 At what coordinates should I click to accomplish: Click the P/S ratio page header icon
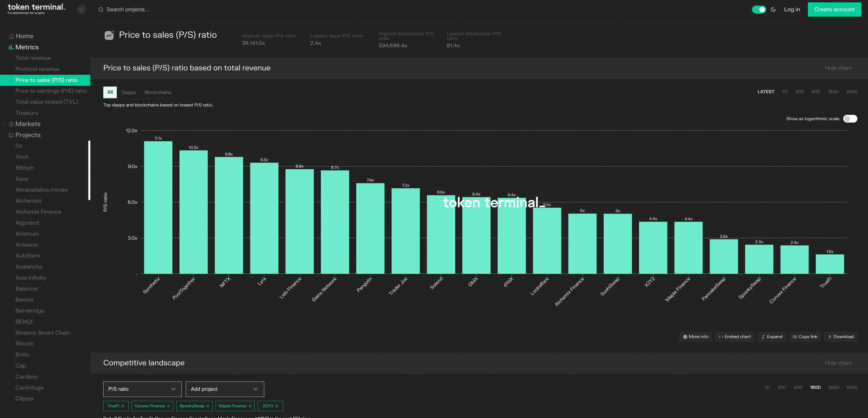pos(109,35)
